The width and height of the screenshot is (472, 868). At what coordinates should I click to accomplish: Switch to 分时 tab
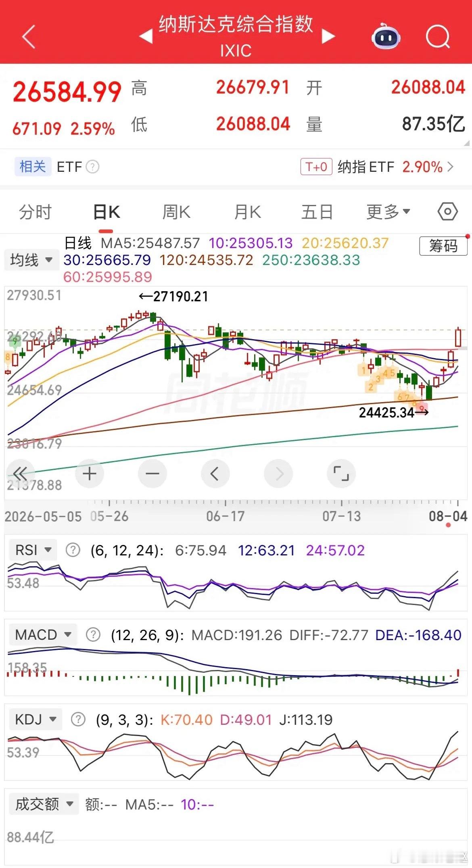click(x=36, y=212)
